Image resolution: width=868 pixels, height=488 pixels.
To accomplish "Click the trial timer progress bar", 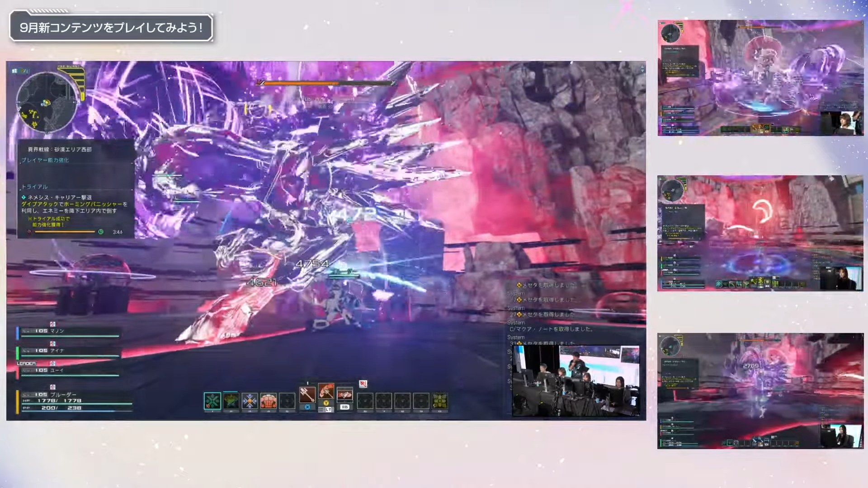I will [x=64, y=232].
